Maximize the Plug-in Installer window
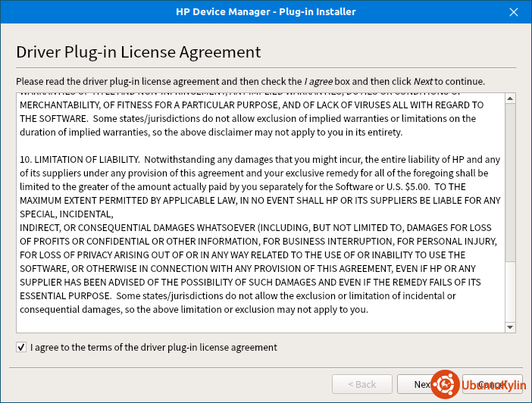Screen dimensions: 532x403 [x=496, y=12]
